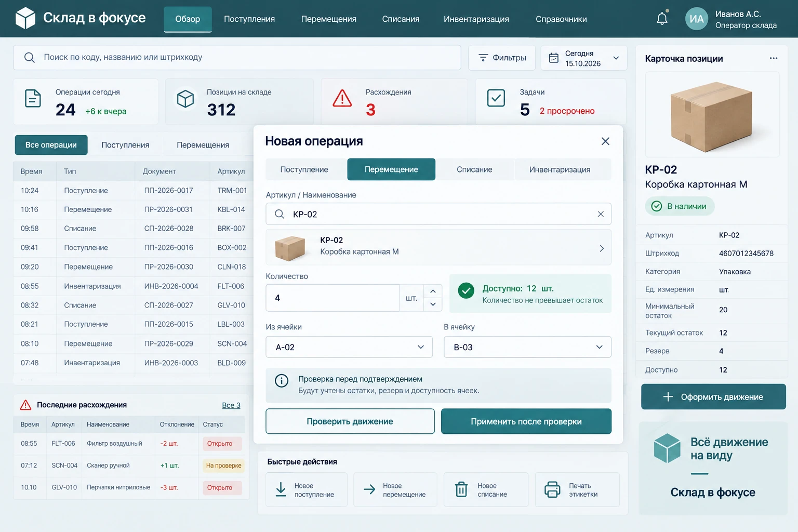Click the Позиции на складе cube icon

point(185,99)
